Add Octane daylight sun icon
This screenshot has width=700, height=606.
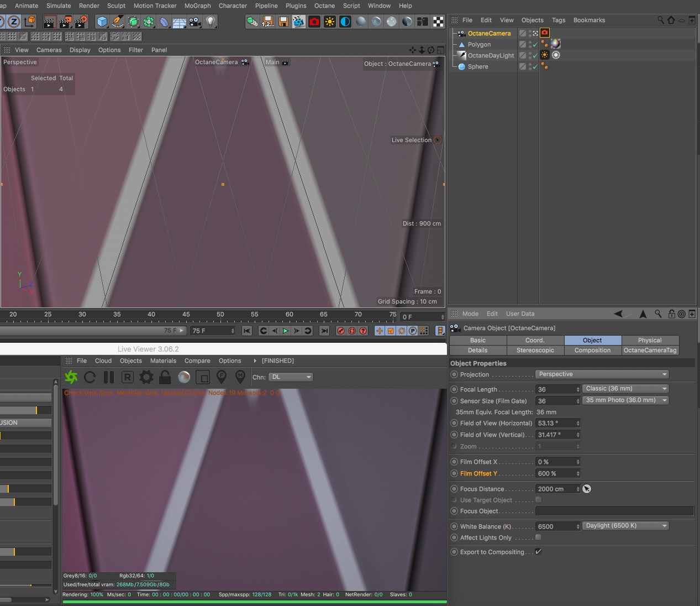pos(330,22)
